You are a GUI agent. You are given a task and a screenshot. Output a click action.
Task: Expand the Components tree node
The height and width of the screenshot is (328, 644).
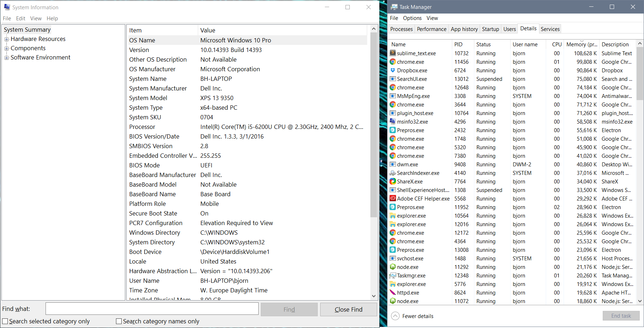click(6, 48)
